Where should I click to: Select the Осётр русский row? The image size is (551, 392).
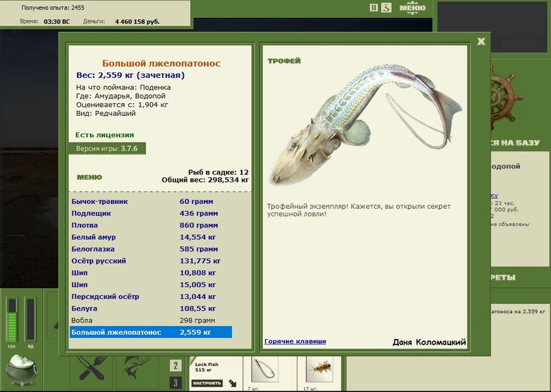point(151,261)
